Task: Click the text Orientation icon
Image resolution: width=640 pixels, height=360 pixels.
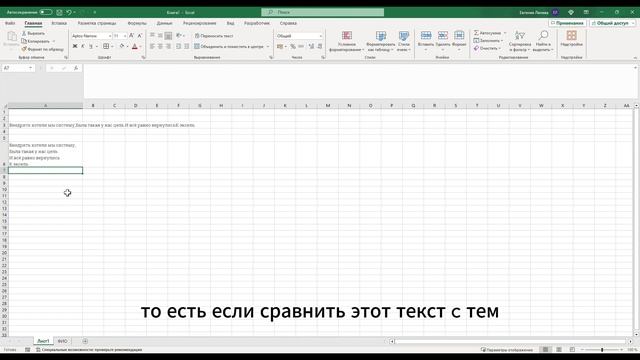Action: coord(179,36)
